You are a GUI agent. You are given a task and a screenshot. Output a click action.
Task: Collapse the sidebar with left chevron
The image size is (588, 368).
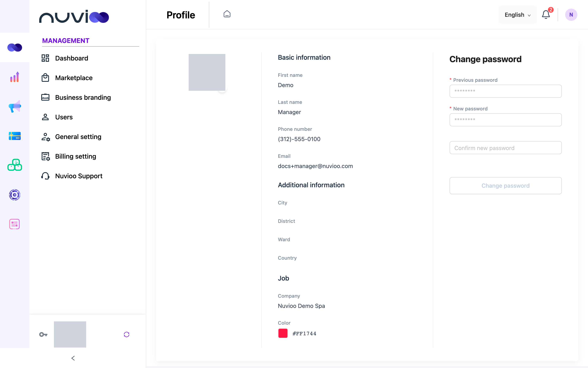73,358
